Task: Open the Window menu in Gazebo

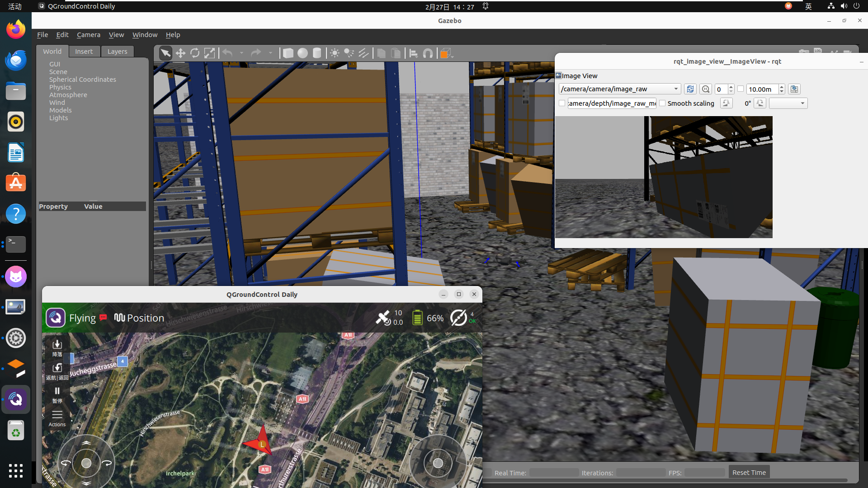Action: [x=145, y=35]
